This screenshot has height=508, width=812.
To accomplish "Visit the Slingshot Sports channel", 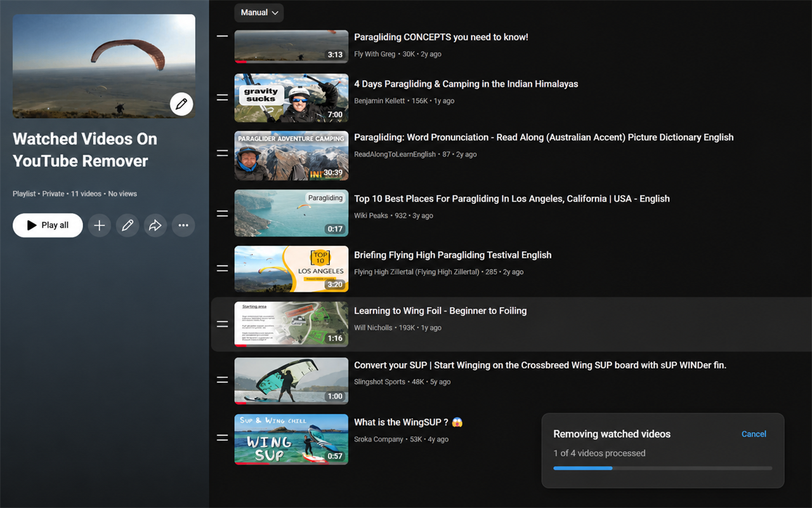I will click(379, 382).
